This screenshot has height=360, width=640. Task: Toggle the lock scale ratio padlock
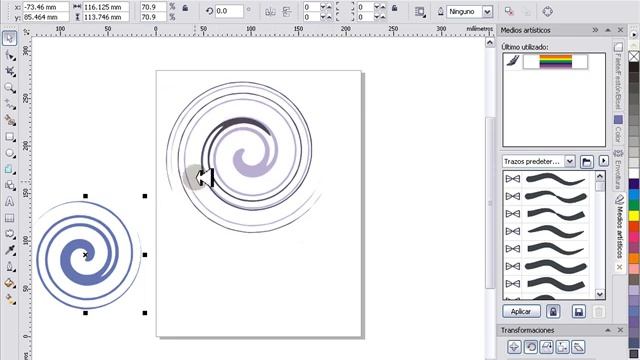[185, 8]
